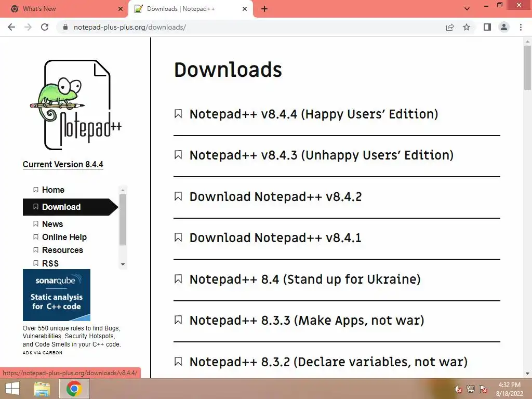Viewport: 532px width, 399px height.
Task: Click the ad text about 550 unique rules
Action: coord(72,336)
